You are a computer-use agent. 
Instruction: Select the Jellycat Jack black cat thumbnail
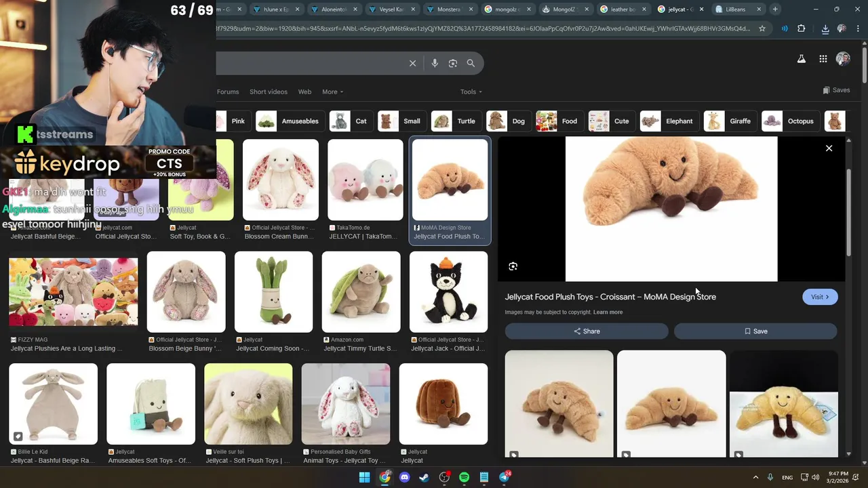click(449, 292)
